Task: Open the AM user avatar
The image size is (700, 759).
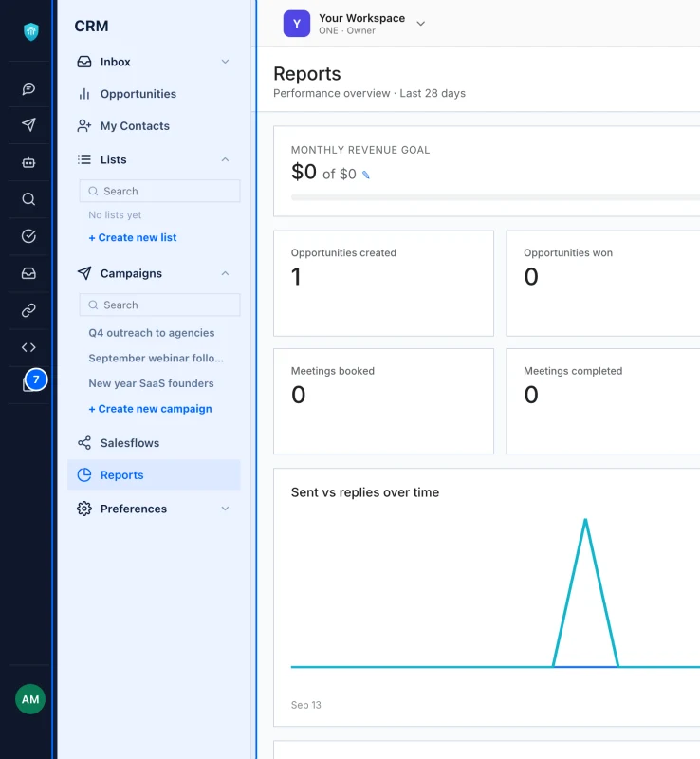Action: click(x=30, y=699)
